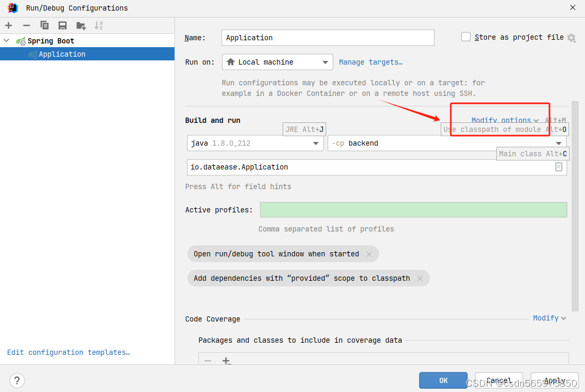585x392 pixels.
Task: Open the Run on target dropdown
Action: (326, 62)
